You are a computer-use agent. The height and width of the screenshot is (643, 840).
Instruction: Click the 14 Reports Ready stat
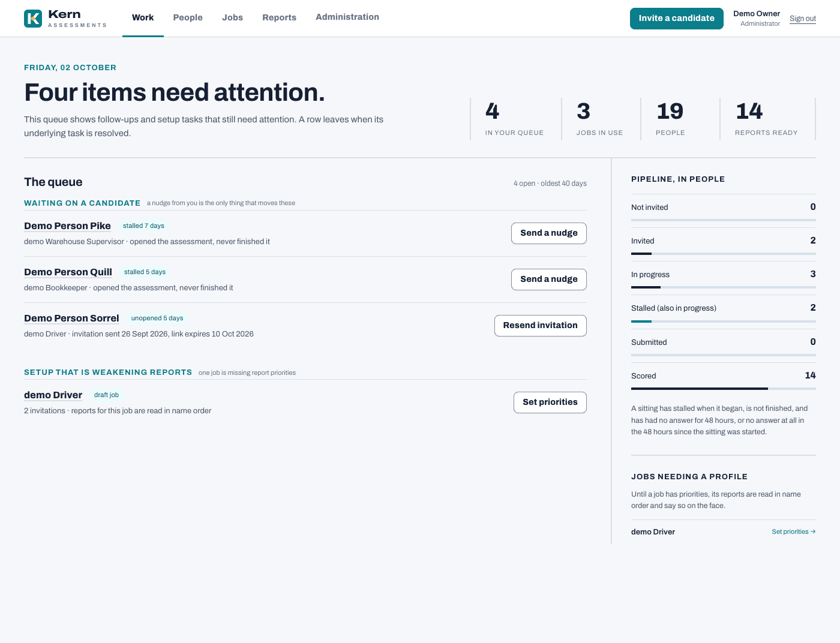[x=767, y=119]
